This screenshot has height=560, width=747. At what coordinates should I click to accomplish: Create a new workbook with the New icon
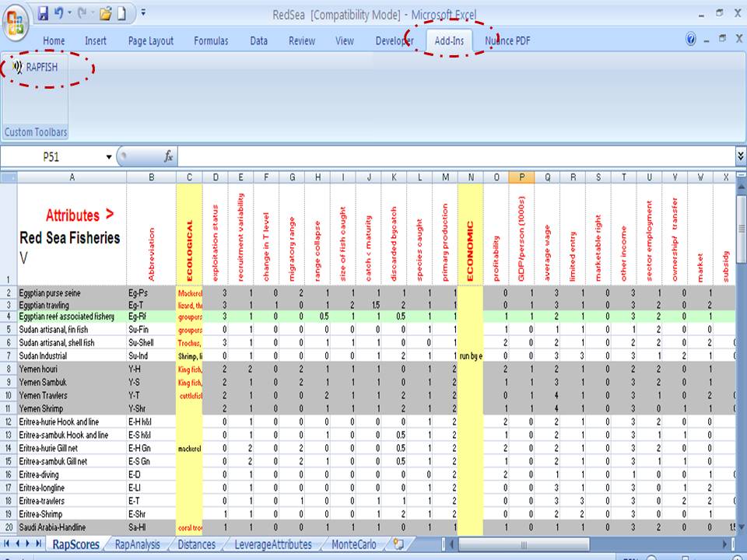[x=121, y=13]
